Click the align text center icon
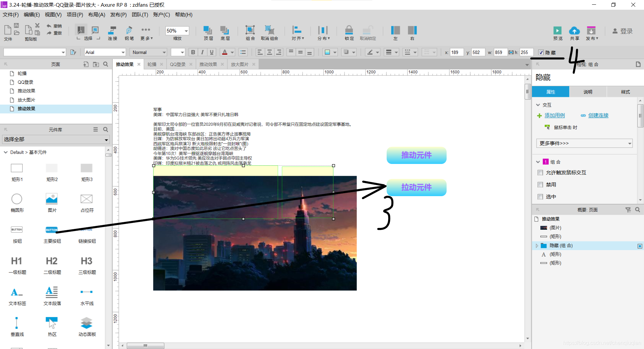 (269, 52)
